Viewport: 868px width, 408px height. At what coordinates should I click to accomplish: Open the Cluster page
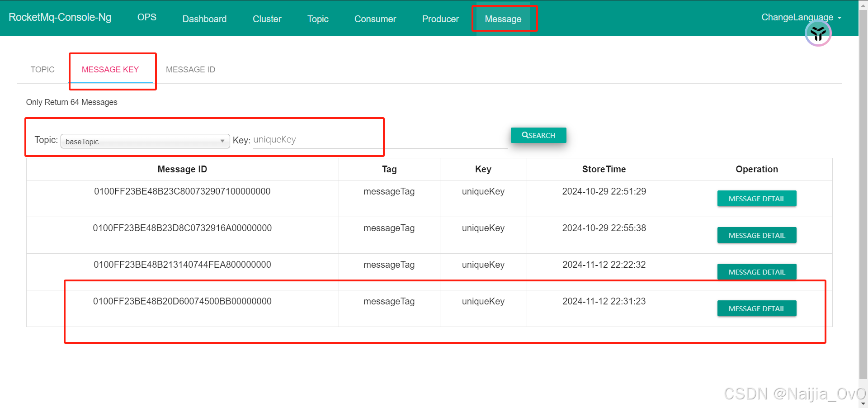click(x=267, y=19)
